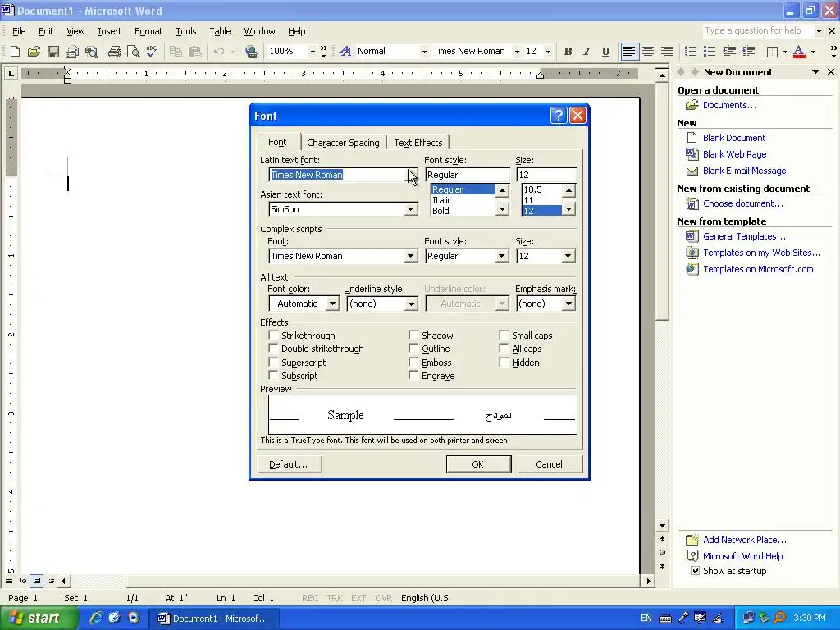Open the Asian text font dropdown

411,209
